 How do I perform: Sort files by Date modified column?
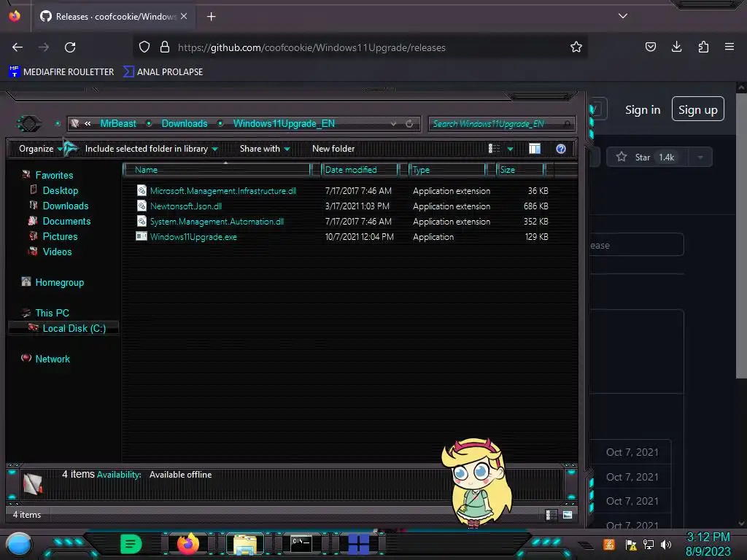point(359,169)
